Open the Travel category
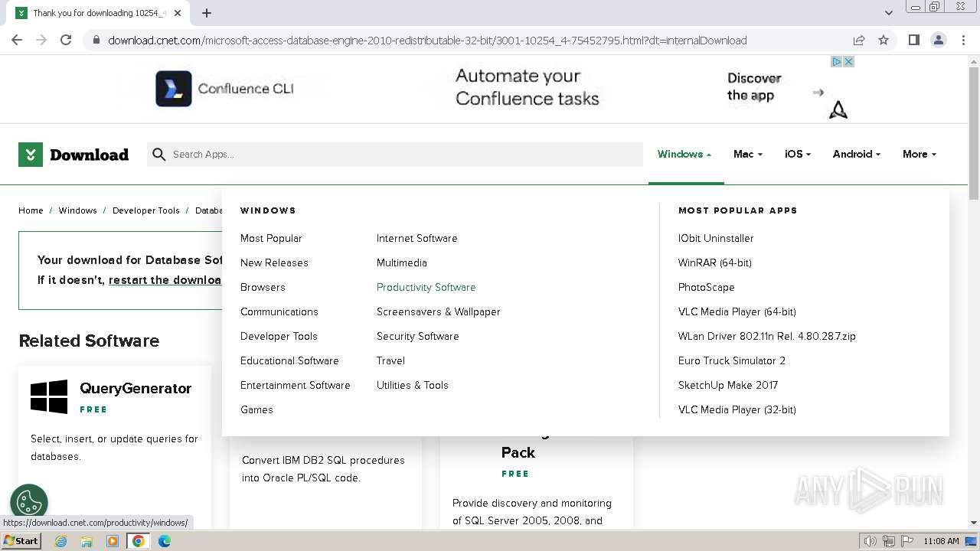Screen dimensions: 980x551 [x=390, y=361]
